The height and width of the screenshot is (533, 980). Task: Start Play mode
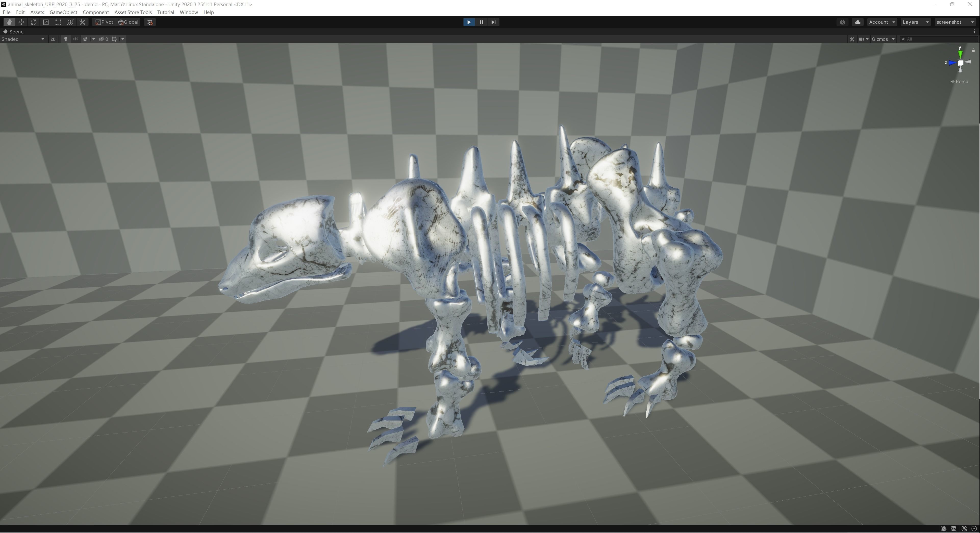pos(469,22)
